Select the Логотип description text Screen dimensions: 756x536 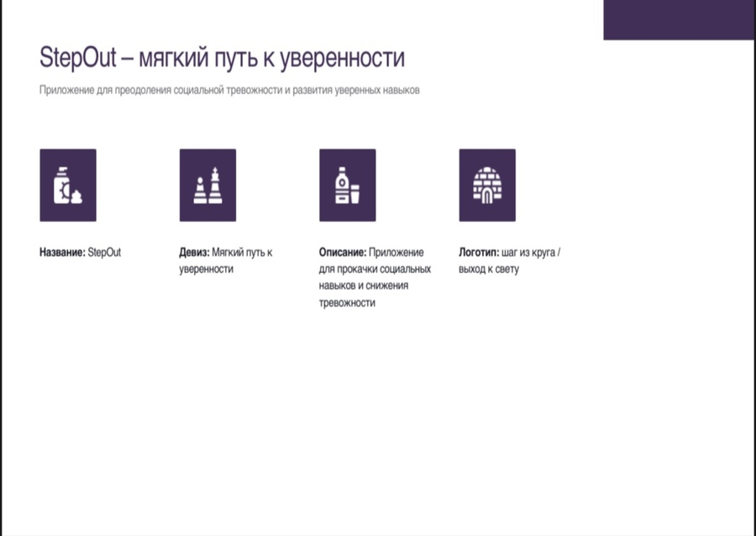[510, 260]
